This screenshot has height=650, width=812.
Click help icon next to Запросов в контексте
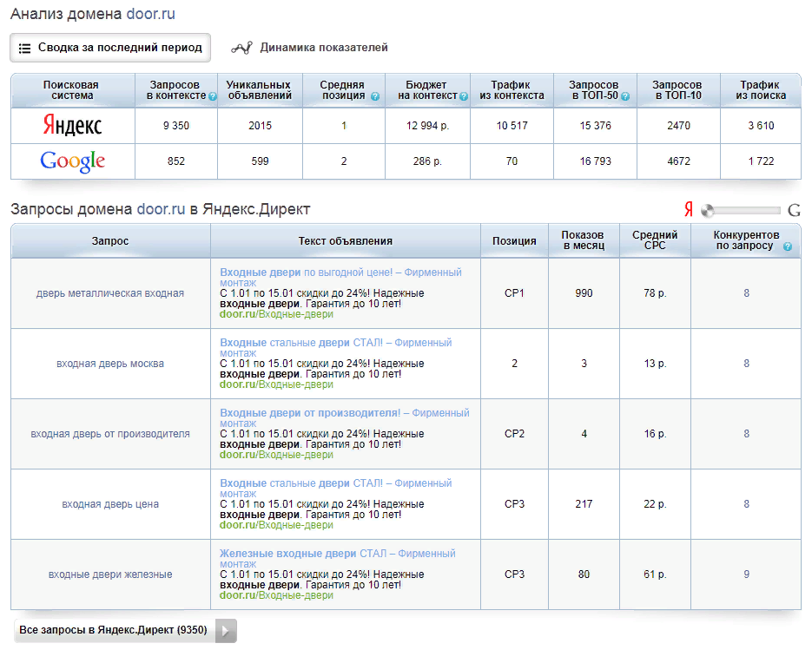pyautogui.click(x=212, y=96)
